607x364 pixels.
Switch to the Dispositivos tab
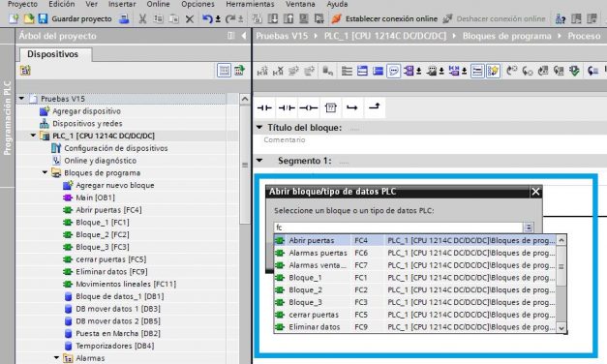click(52, 54)
